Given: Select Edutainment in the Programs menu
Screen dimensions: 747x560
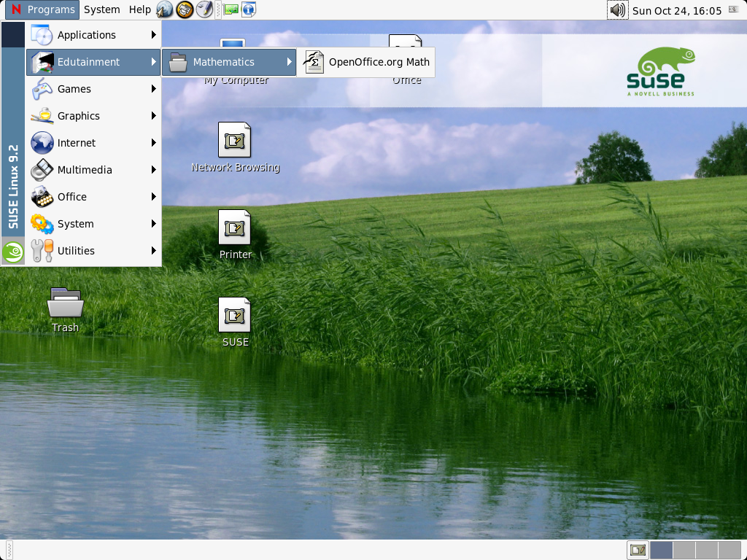Looking at the screenshot, I should pyautogui.click(x=93, y=62).
